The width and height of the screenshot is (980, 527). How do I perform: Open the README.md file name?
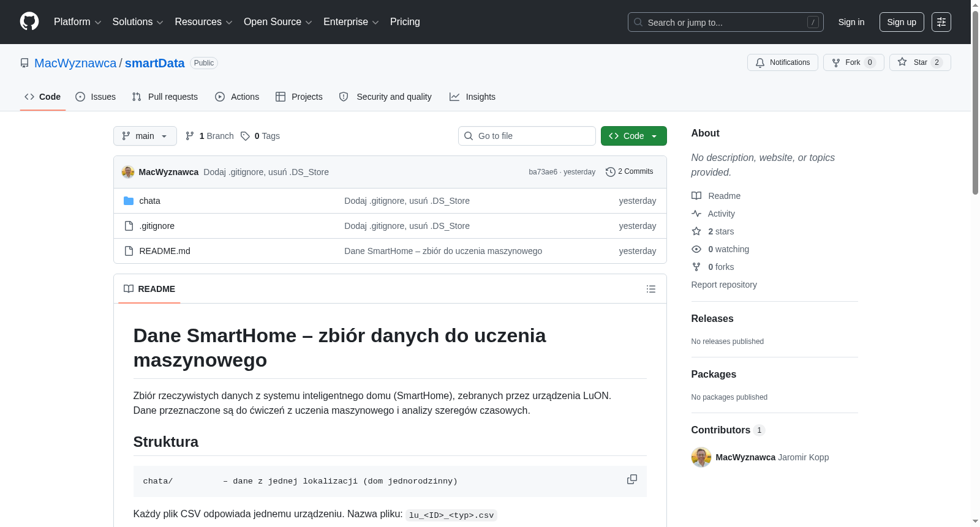point(165,251)
